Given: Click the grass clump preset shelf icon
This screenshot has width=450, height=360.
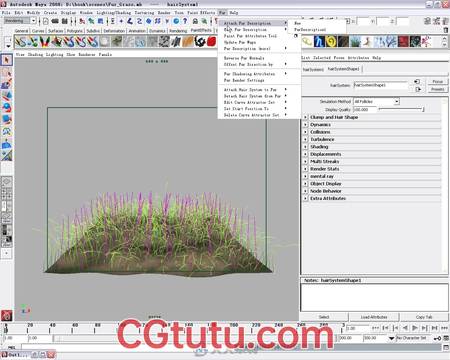Looking at the screenshot, I should [355, 42].
